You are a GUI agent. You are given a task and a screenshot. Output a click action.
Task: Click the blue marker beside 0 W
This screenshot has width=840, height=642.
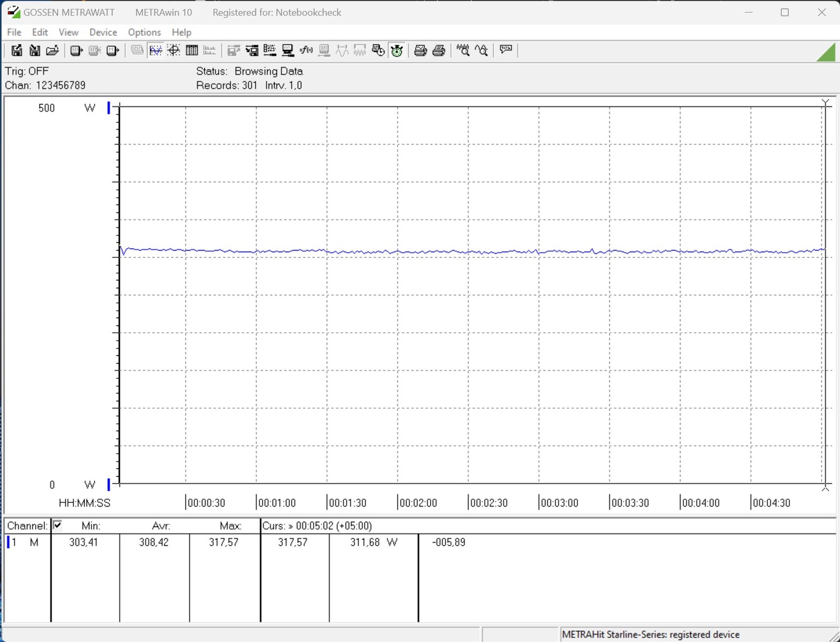coord(109,485)
